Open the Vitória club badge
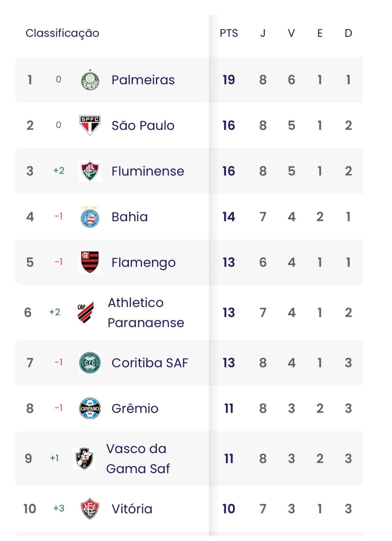 (90, 509)
